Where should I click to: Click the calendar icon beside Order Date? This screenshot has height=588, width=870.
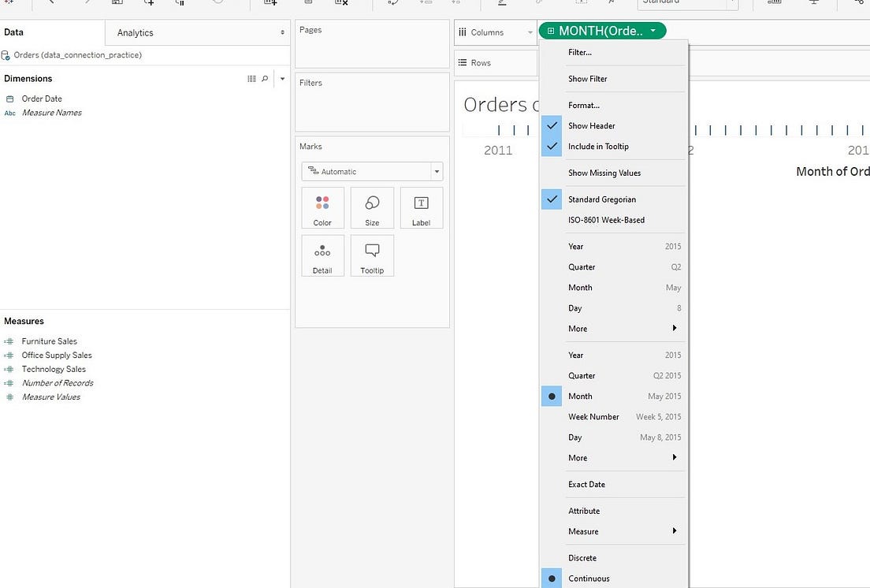[10, 99]
